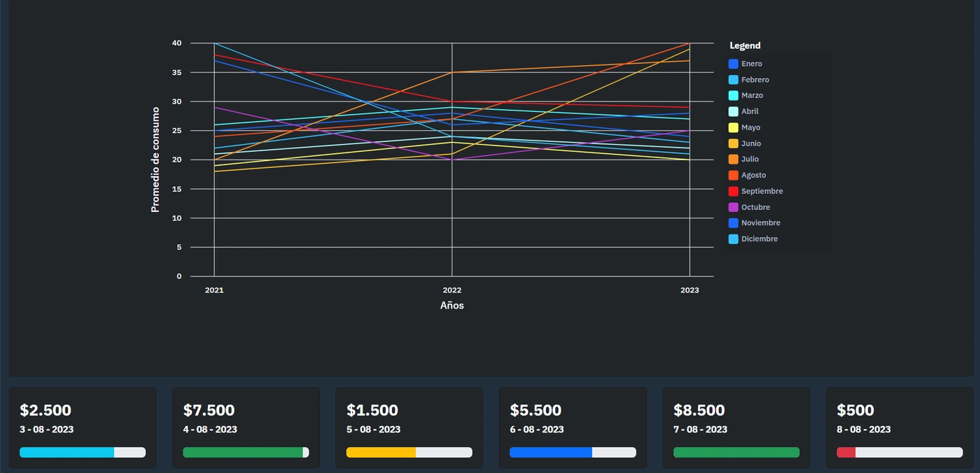Click the 2022 label on the Años axis
This screenshot has width=980, height=473.
(452, 290)
